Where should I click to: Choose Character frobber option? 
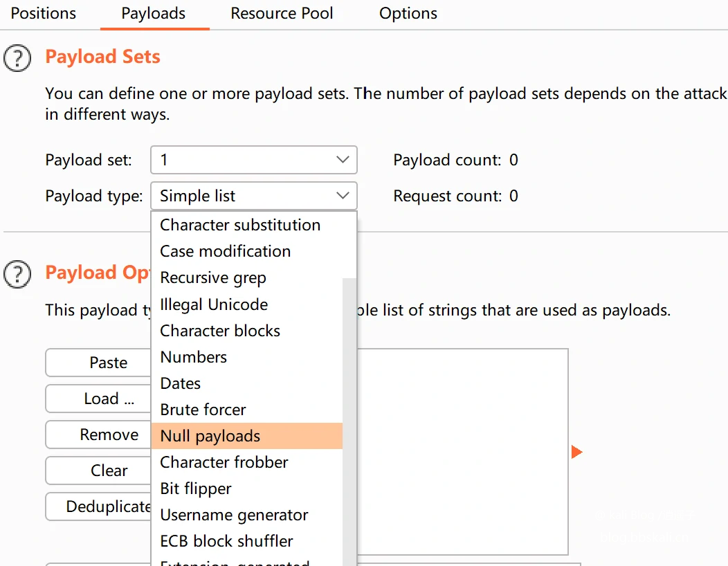point(224,462)
